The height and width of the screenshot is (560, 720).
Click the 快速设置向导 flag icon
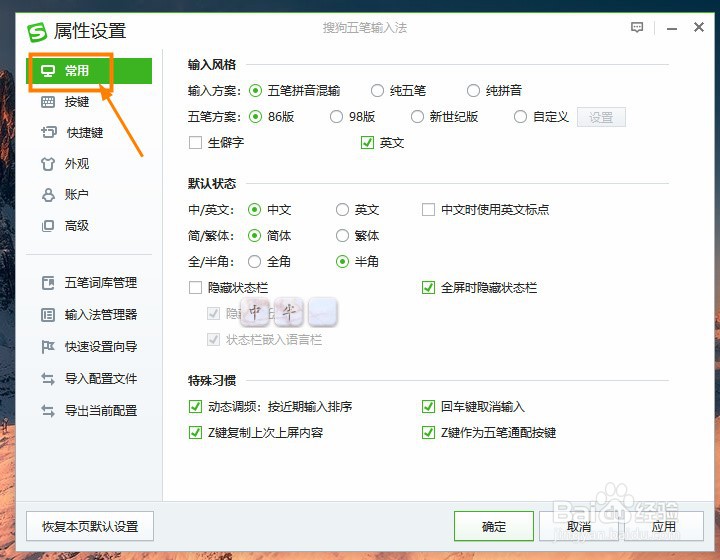(48, 347)
